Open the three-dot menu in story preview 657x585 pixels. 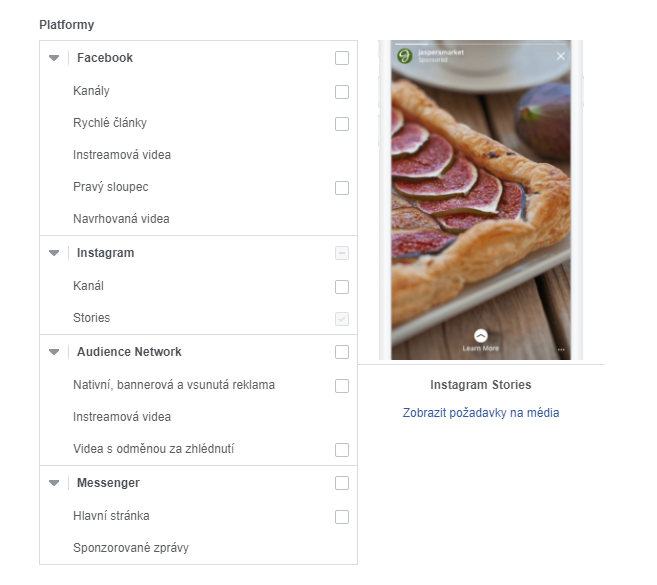tap(561, 349)
